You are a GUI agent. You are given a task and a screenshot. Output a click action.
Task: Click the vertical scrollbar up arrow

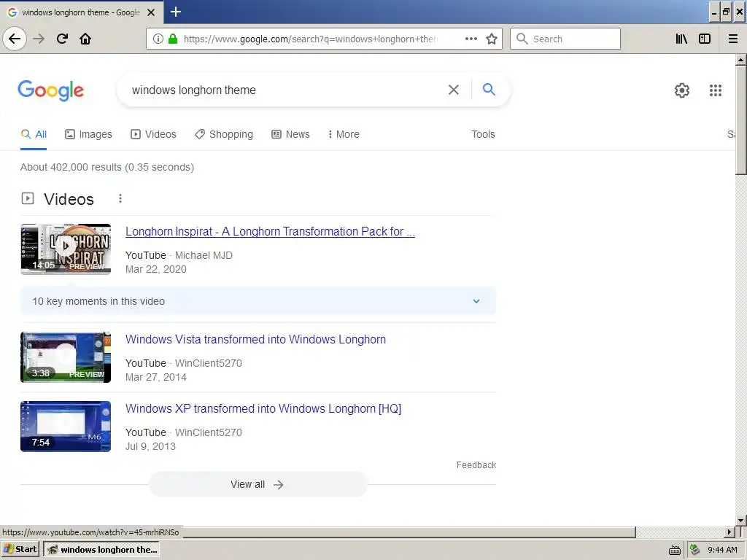[x=740, y=60]
